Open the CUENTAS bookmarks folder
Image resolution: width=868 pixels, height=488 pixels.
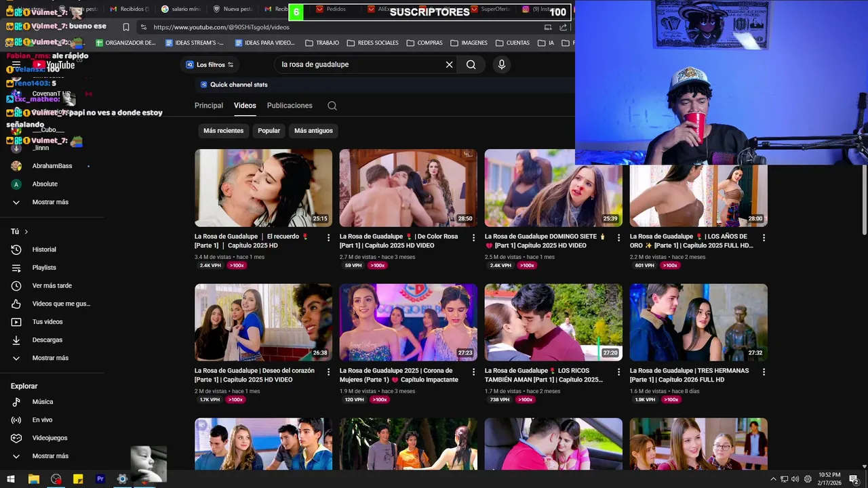tap(512, 43)
